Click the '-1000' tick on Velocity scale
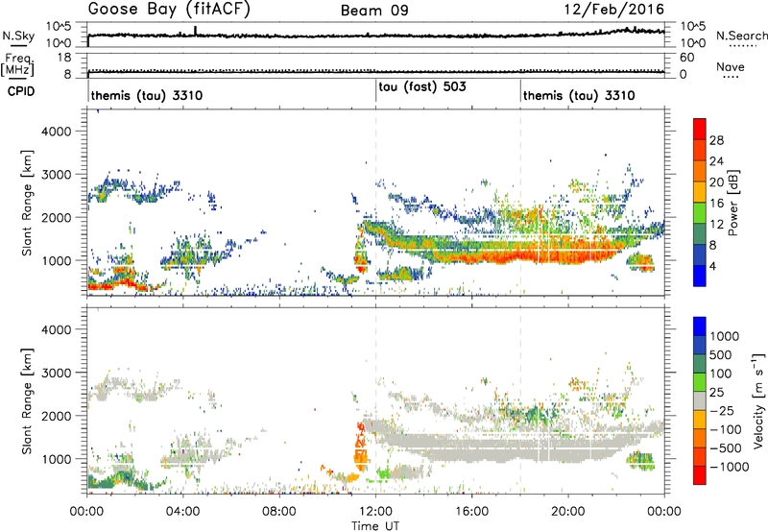Screen dimensions: 768x532 point(729,467)
